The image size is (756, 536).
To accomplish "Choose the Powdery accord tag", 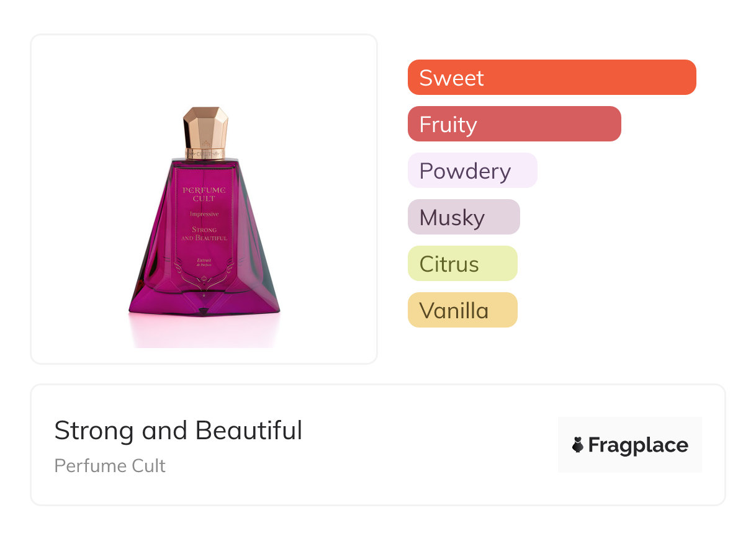I will click(472, 171).
